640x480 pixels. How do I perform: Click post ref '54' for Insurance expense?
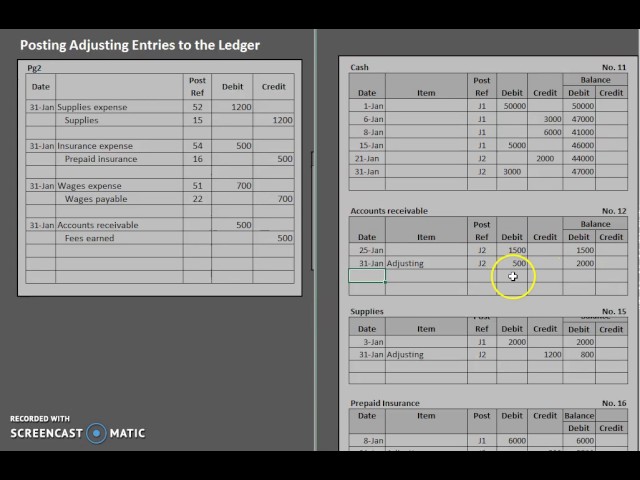pyautogui.click(x=197, y=146)
